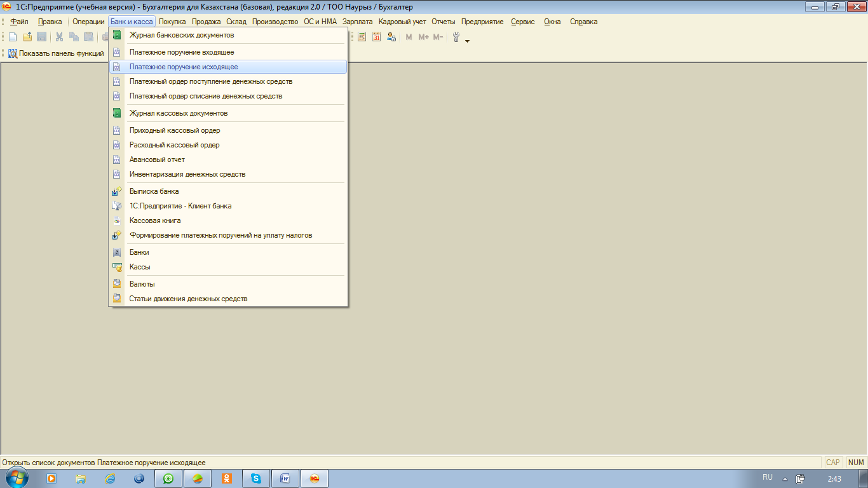Click the Windows Start button
This screenshot has width=868, height=488.
pos(17,478)
